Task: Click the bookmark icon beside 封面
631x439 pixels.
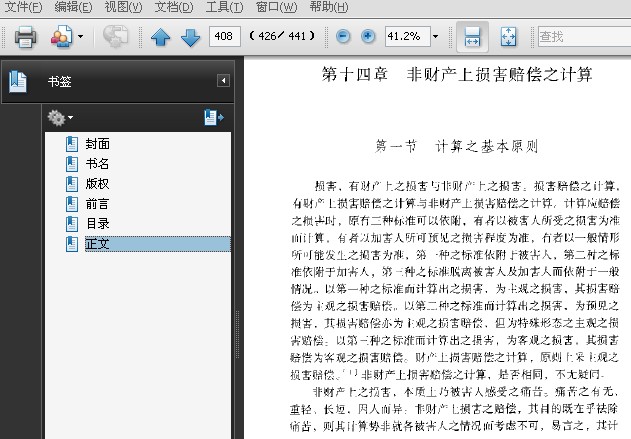Action: click(72, 144)
